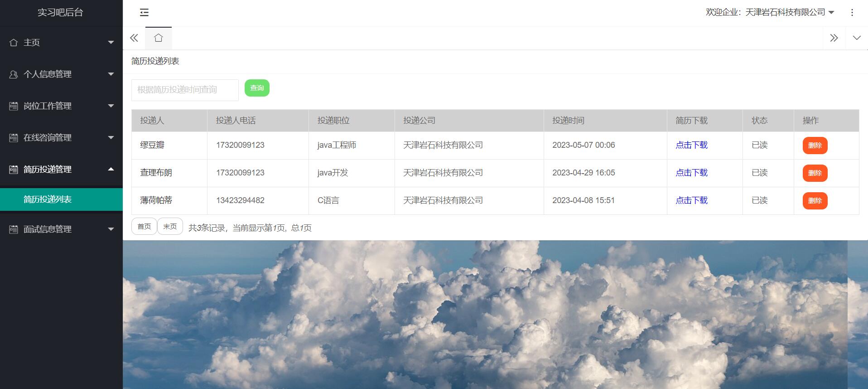Click the house icon beside 主页
The image size is (868, 389).
point(14,43)
